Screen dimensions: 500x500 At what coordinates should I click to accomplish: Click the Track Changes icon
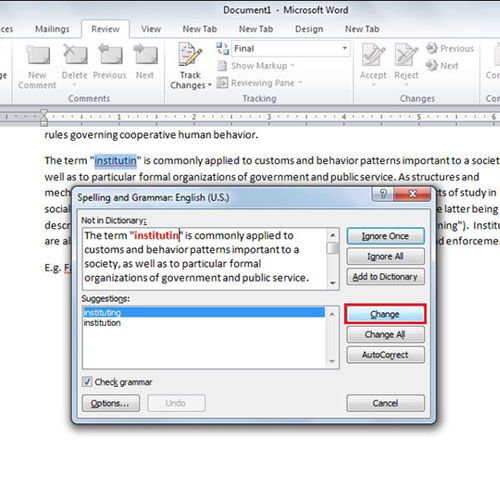click(190, 54)
